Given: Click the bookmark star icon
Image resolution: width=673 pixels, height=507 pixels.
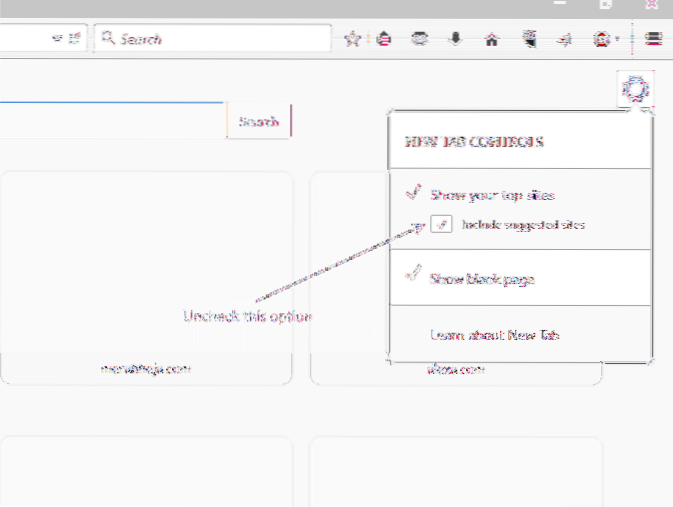Looking at the screenshot, I should (352, 39).
